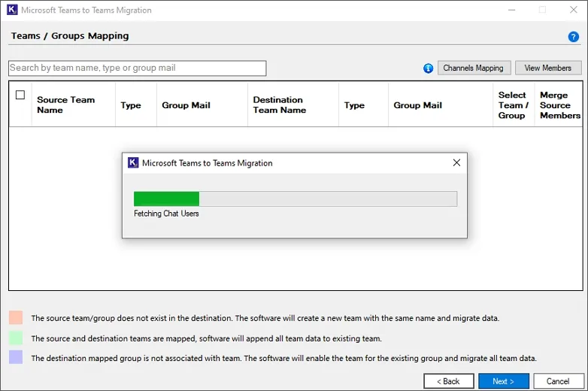The width and height of the screenshot is (588, 391).
Task: Click the light green legend swatch
Action: click(x=16, y=338)
